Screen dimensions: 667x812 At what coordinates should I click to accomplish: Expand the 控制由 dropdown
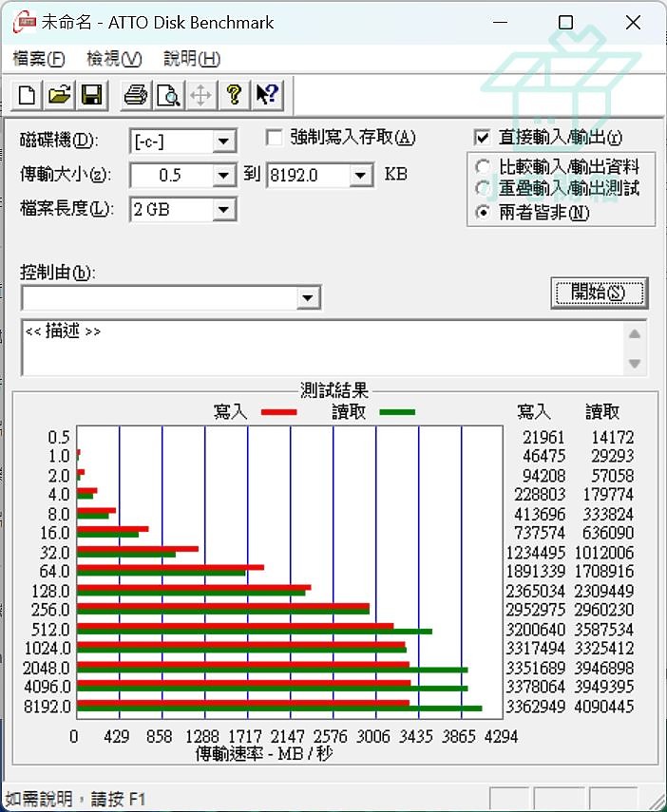(308, 298)
